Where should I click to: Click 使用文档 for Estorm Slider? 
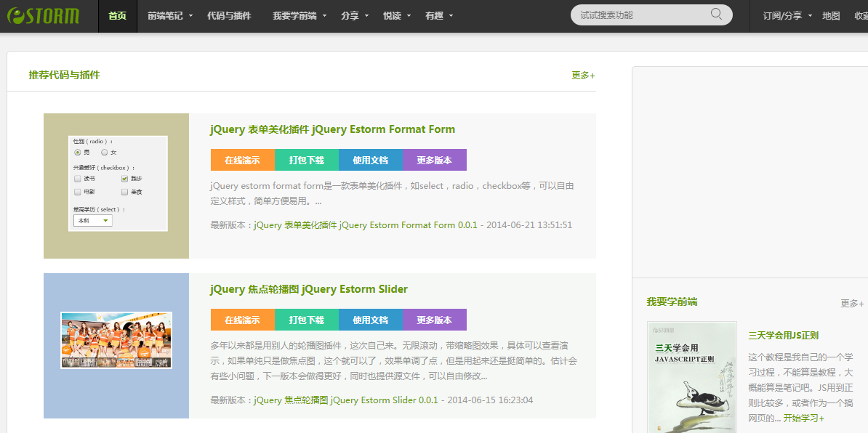370,320
